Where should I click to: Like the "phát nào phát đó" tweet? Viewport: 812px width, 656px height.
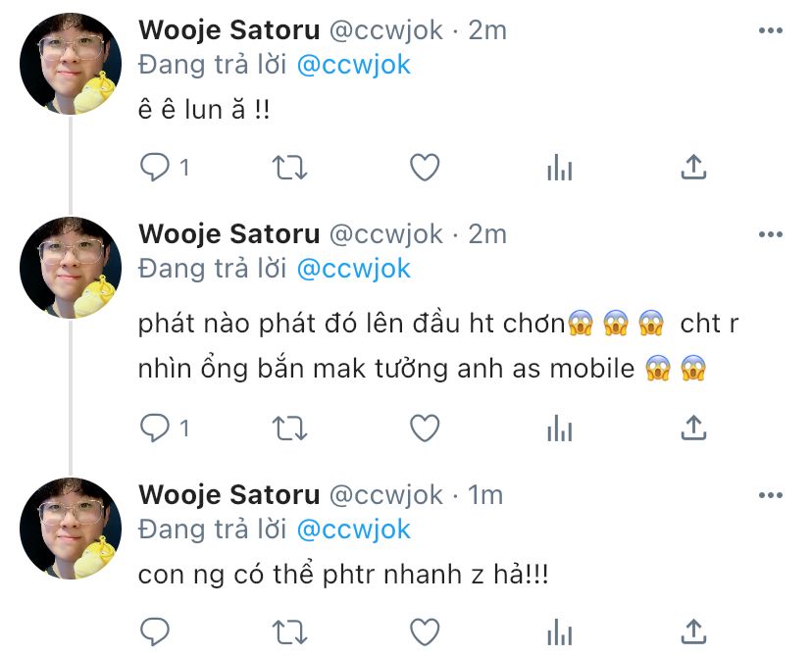click(x=425, y=429)
